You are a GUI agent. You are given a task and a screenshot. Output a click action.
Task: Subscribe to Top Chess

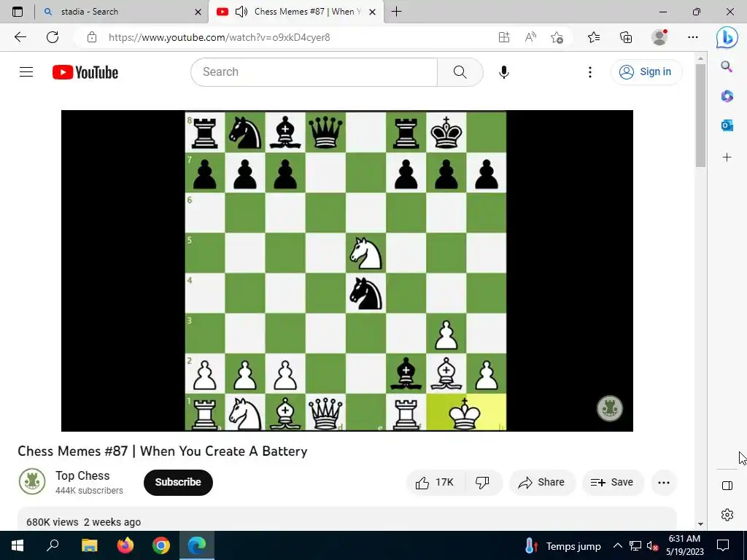click(178, 483)
